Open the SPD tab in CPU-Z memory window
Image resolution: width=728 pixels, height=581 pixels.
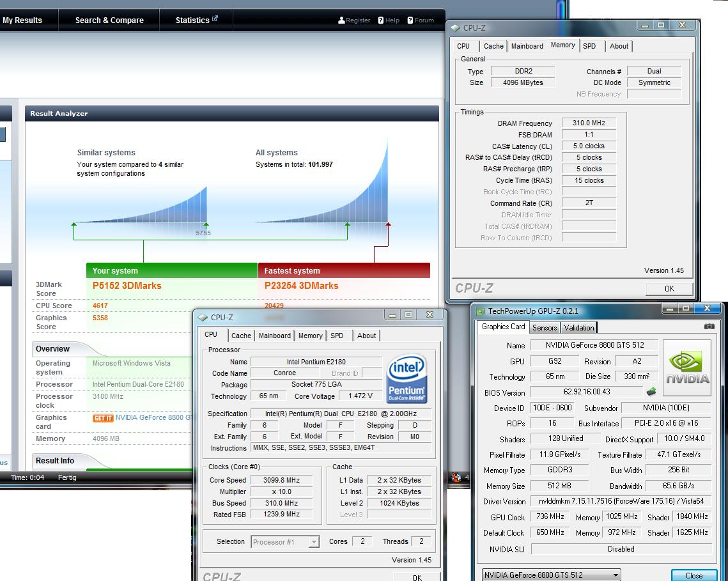(x=589, y=46)
